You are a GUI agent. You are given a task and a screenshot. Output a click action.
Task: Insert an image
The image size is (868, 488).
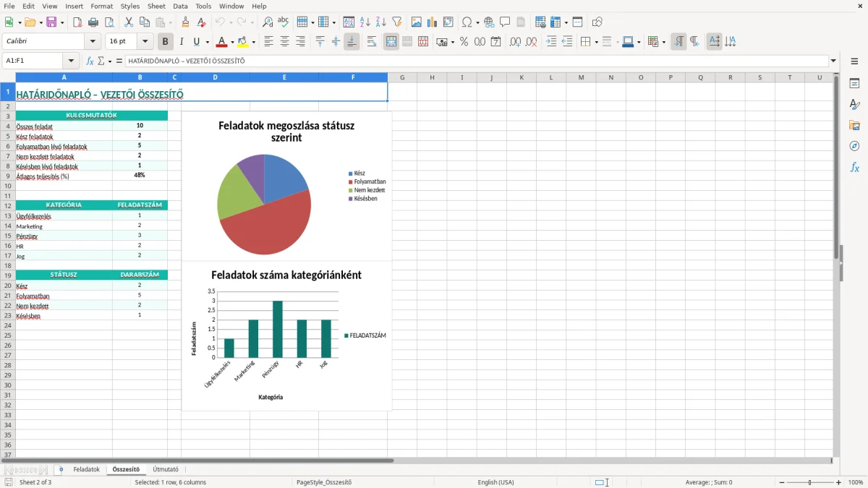[x=416, y=22]
